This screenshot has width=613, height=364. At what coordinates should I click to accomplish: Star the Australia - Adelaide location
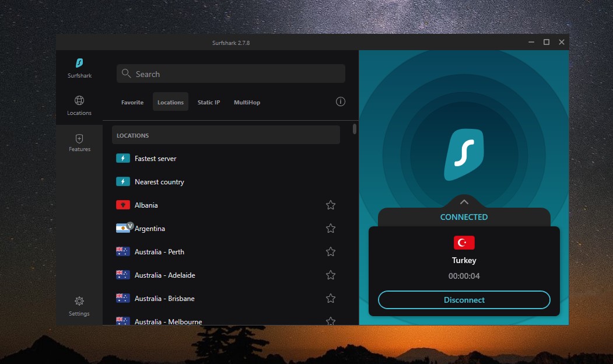[331, 275]
